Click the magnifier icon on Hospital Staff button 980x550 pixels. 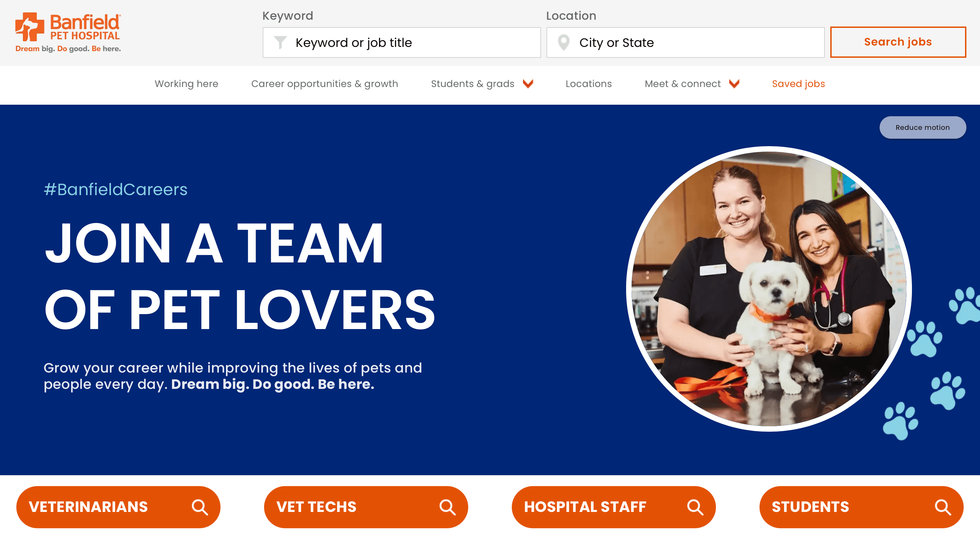pyautogui.click(x=695, y=507)
